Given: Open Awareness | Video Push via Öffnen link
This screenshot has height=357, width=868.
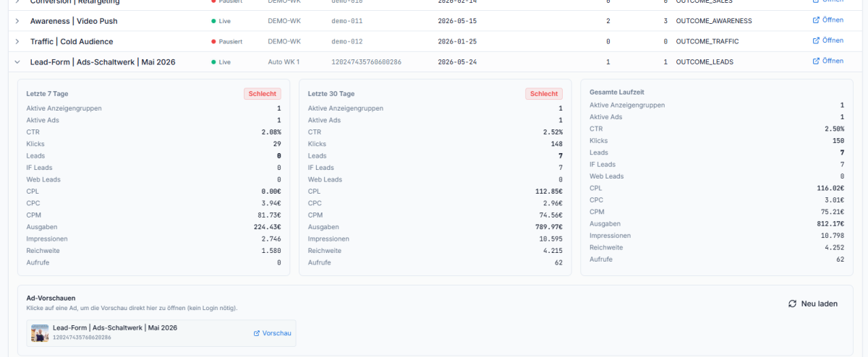Looking at the screenshot, I should [828, 20].
